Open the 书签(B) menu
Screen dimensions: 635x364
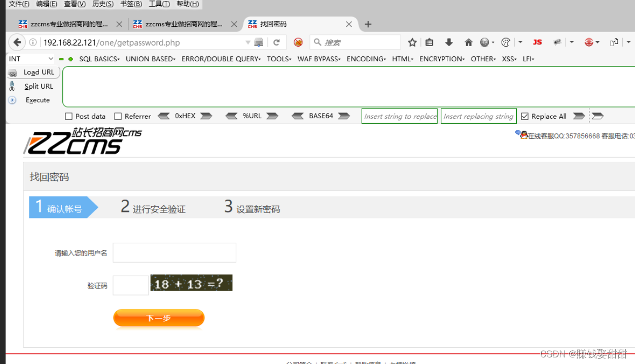pos(131,4)
